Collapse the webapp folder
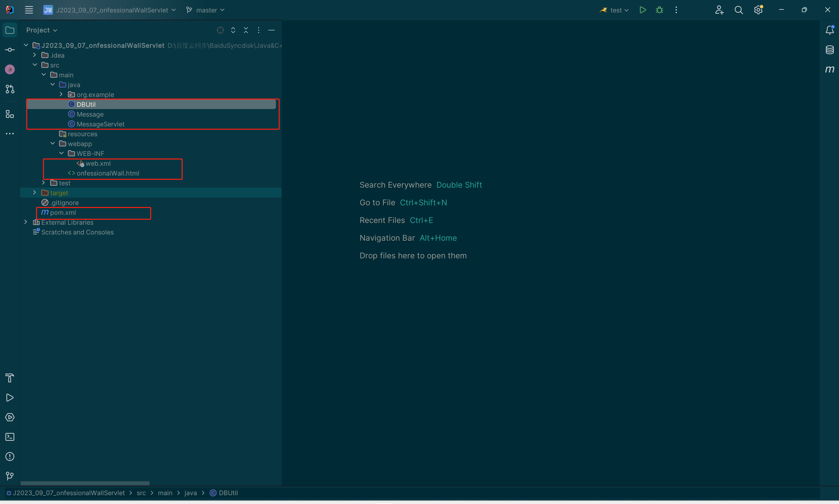The width and height of the screenshot is (839, 504). 52,144
